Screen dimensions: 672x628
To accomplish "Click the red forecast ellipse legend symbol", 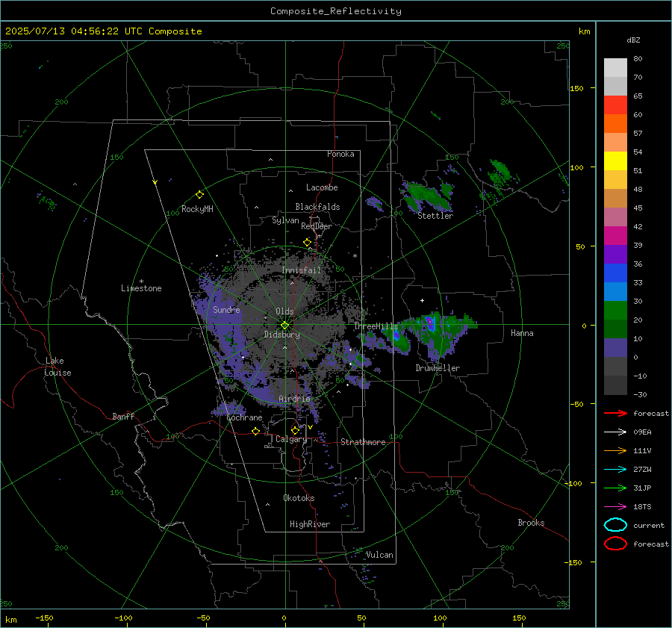I will [x=615, y=544].
